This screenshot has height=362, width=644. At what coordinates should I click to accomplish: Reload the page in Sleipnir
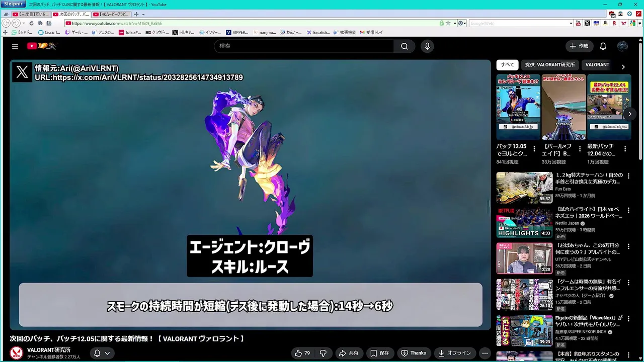31,23
